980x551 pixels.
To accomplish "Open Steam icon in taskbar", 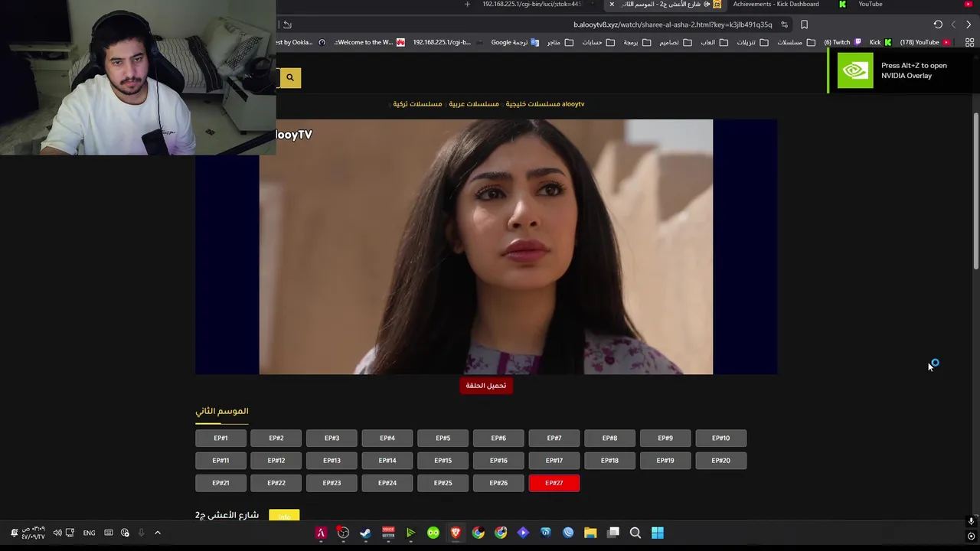I will pyautogui.click(x=365, y=533).
